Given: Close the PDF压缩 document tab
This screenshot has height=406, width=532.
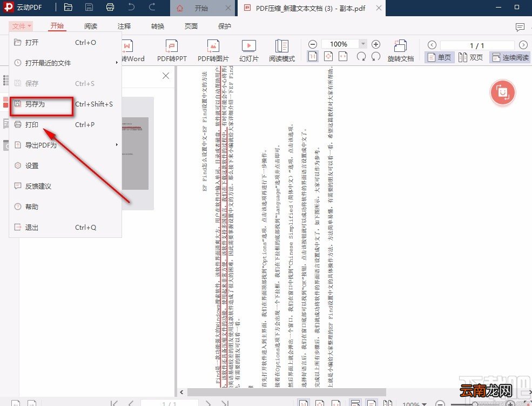Looking at the screenshot, I should [x=379, y=8].
